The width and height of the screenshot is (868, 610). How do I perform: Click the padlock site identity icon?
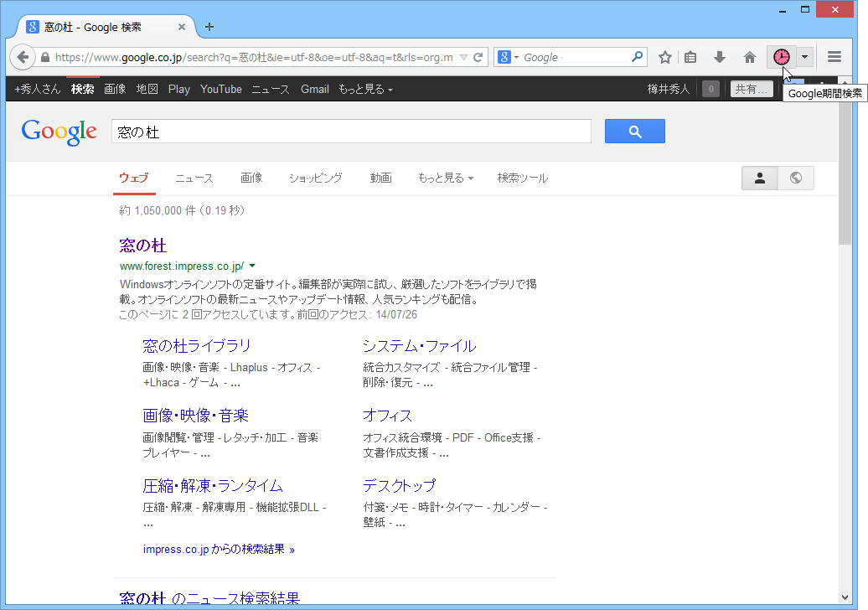(45, 58)
